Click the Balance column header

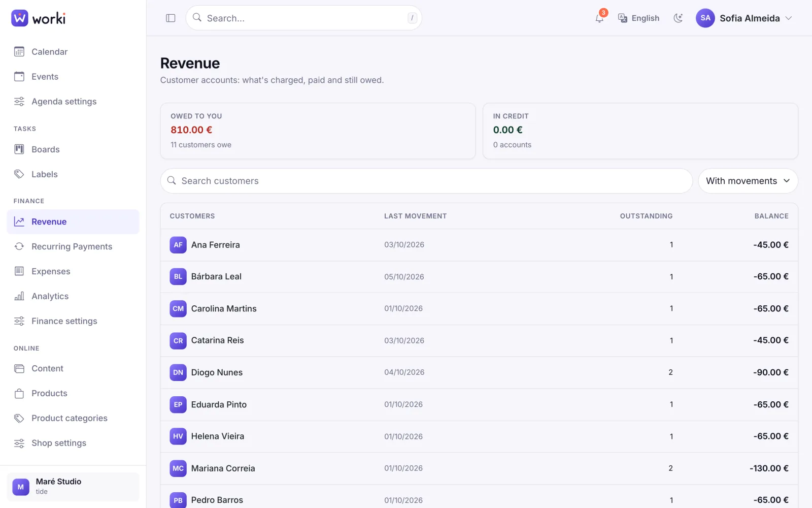pyautogui.click(x=771, y=216)
